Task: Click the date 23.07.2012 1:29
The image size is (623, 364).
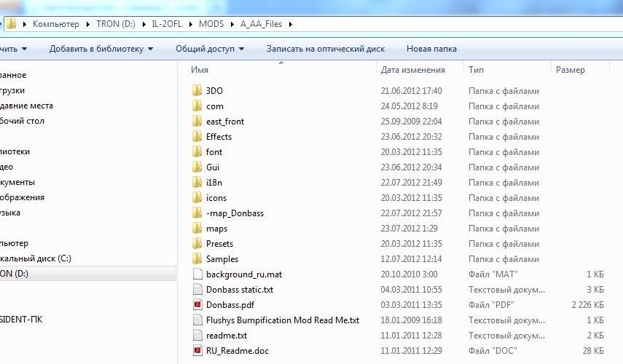Action: (x=410, y=229)
